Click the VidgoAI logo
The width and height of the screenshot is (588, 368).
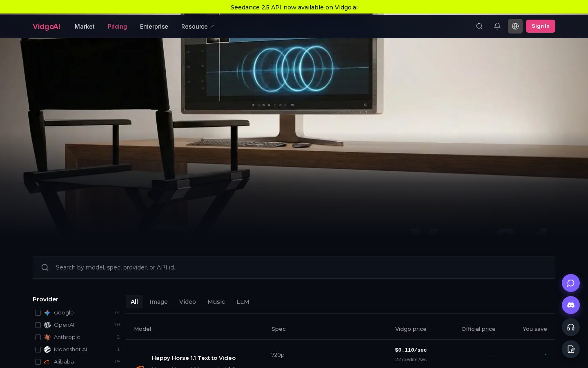click(47, 27)
